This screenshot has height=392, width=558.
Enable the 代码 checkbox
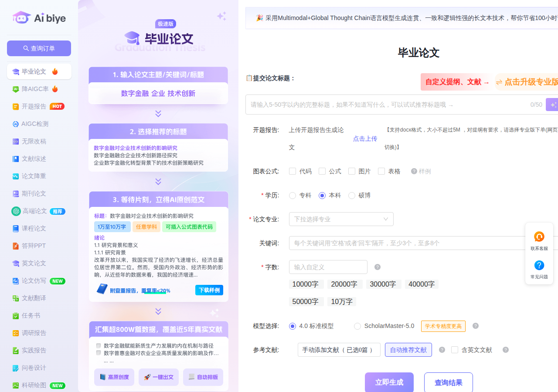(293, 171)
